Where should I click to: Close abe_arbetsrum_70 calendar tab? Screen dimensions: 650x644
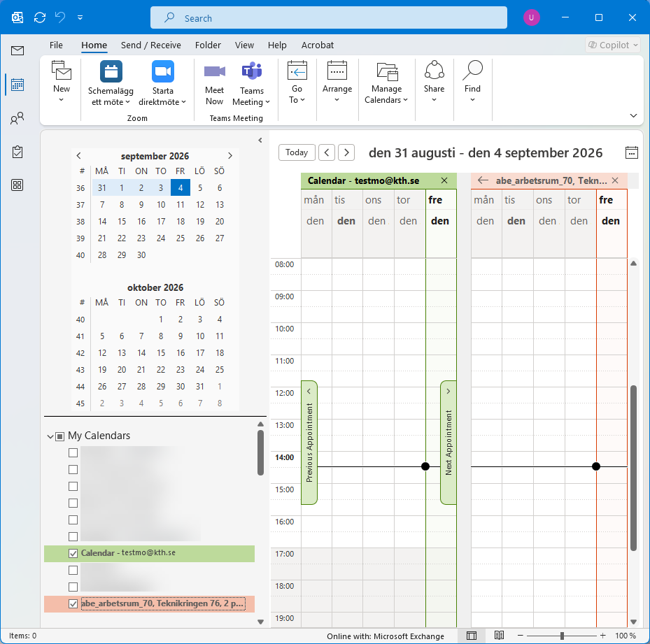pos(615,180)
